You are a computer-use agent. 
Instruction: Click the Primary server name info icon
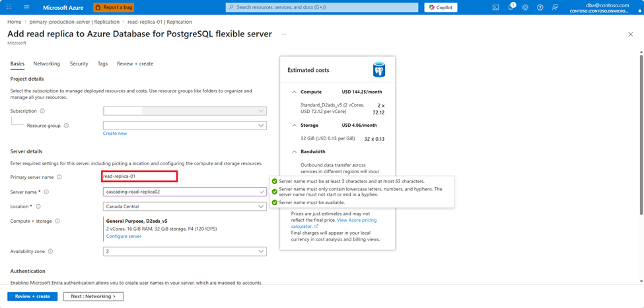(x=59, y=177)
